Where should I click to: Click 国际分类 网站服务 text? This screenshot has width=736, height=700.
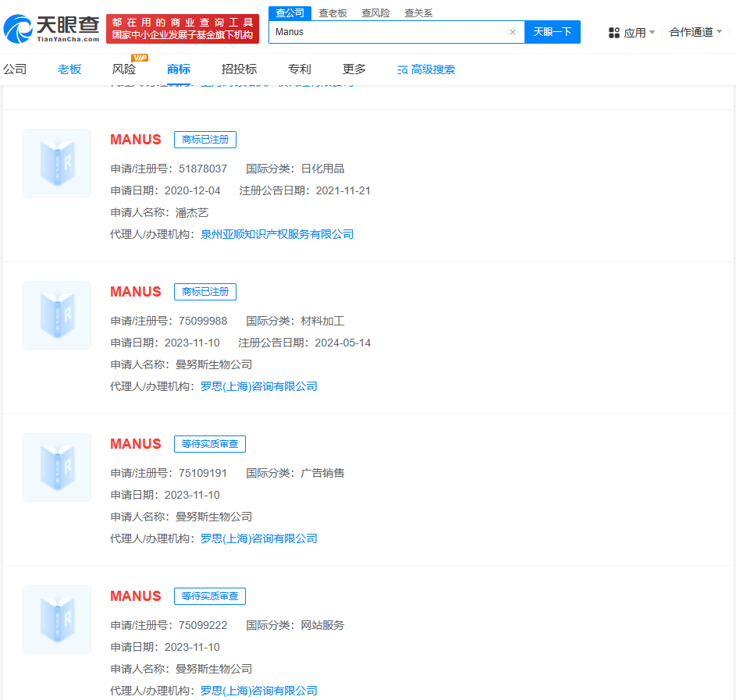[x=295, y=625]
